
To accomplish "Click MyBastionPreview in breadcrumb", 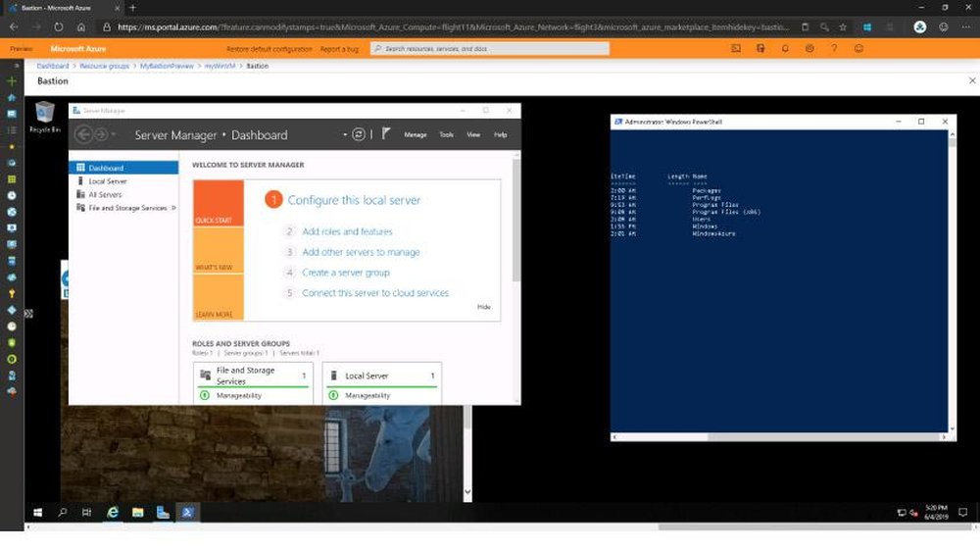I will (x=167, y=66).
